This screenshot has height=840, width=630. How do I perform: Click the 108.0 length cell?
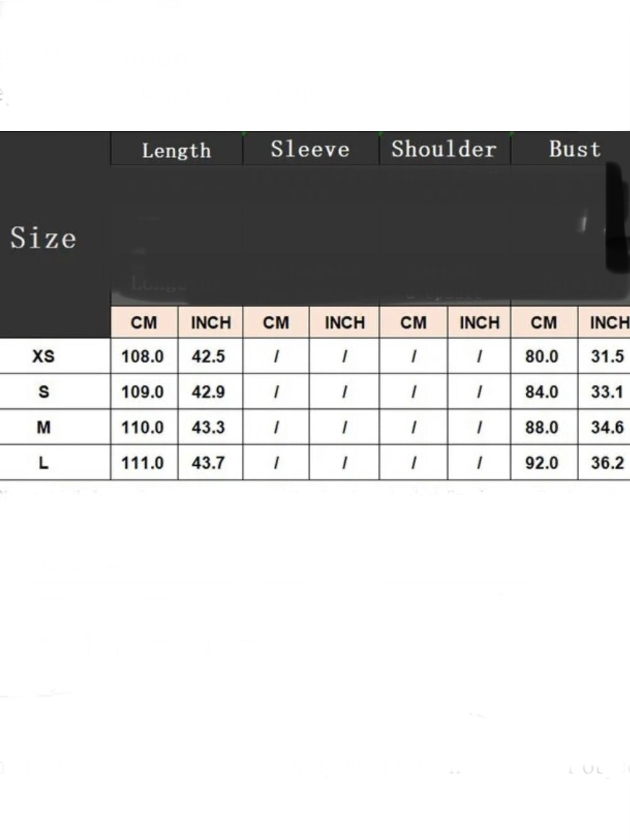[144, 357]
